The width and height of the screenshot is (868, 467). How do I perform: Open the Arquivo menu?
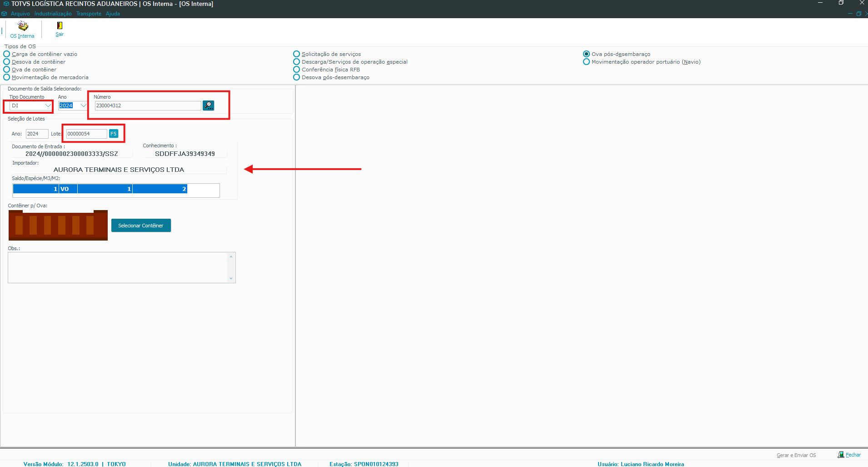[20, 14]
